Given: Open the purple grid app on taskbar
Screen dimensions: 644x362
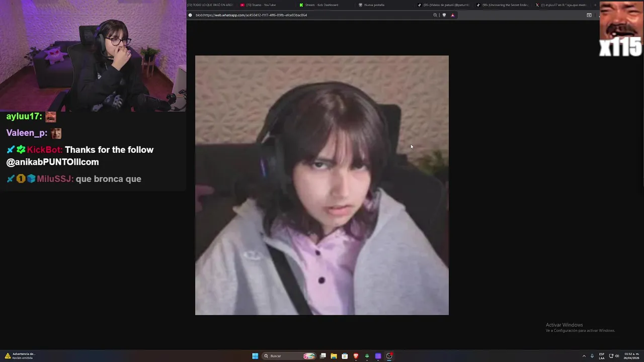Looking at the screenshot, I should coord(378,356).
